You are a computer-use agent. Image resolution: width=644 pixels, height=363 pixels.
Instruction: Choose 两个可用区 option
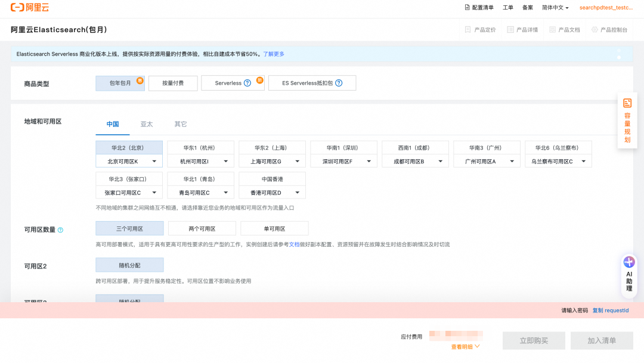pos(202,229)
